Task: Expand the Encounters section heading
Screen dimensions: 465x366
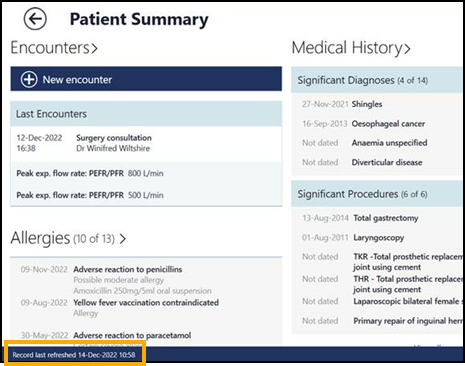Action: pos(54,47)
